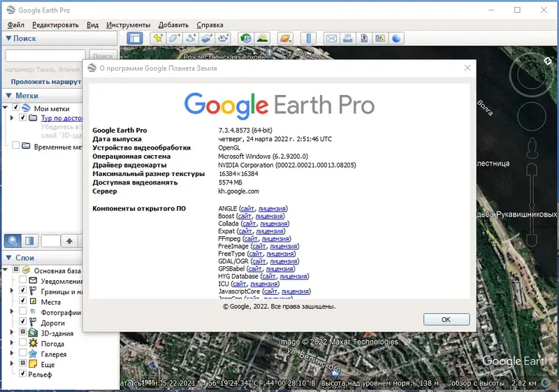Open the Вид menu
The height and width of the screenshot is (392, 559).
92,25
